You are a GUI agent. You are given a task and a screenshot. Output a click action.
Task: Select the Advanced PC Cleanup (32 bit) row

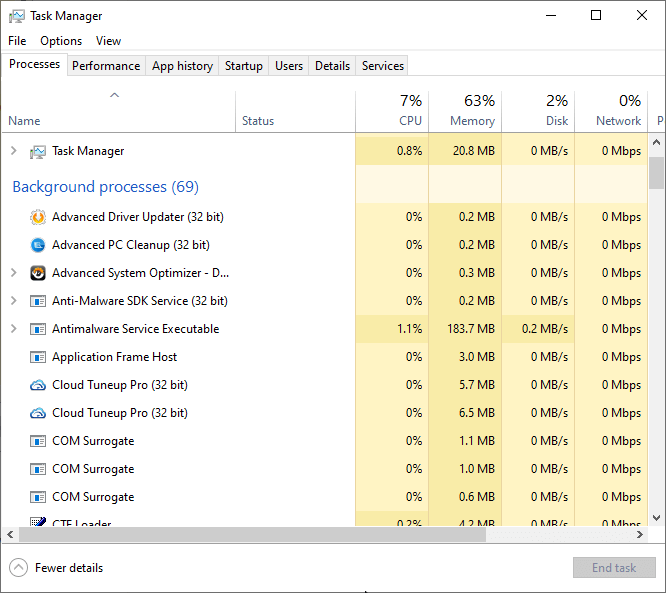pos(325,245)
